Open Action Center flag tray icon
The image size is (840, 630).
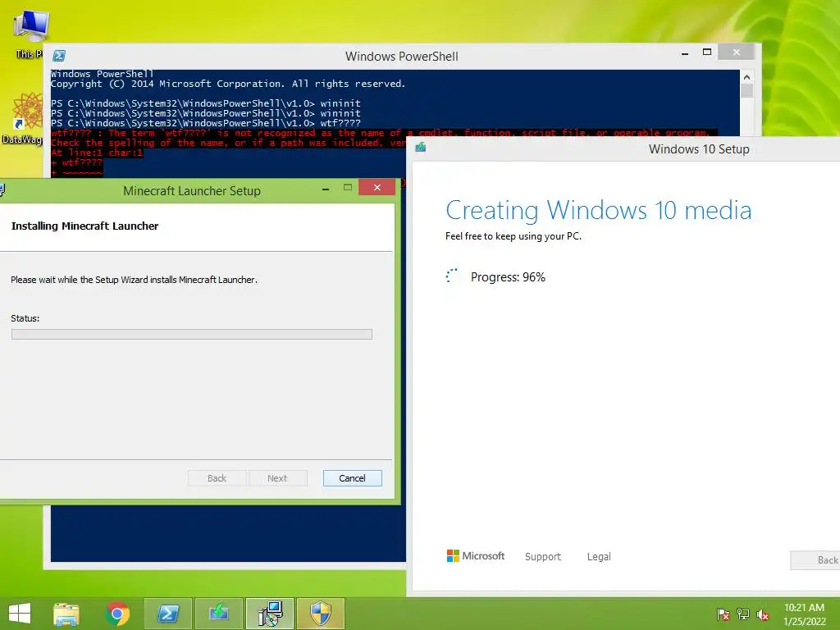pyautogui.click(x=723, y=614)
